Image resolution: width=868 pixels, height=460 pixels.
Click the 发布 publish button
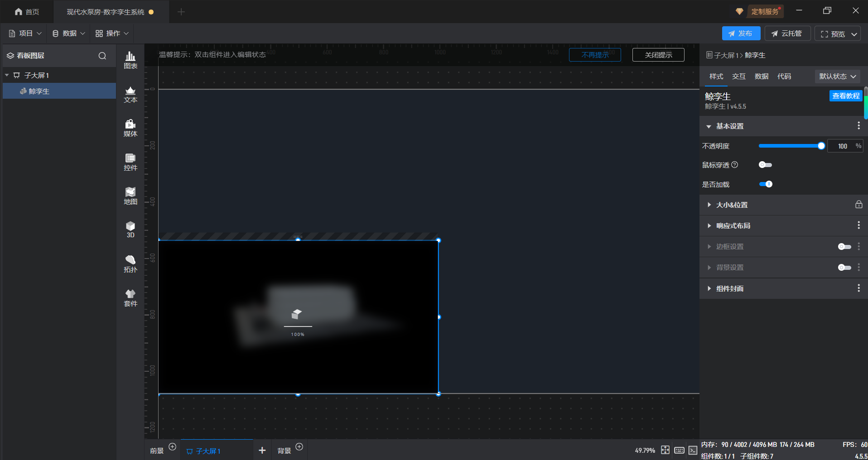[741, 34]
